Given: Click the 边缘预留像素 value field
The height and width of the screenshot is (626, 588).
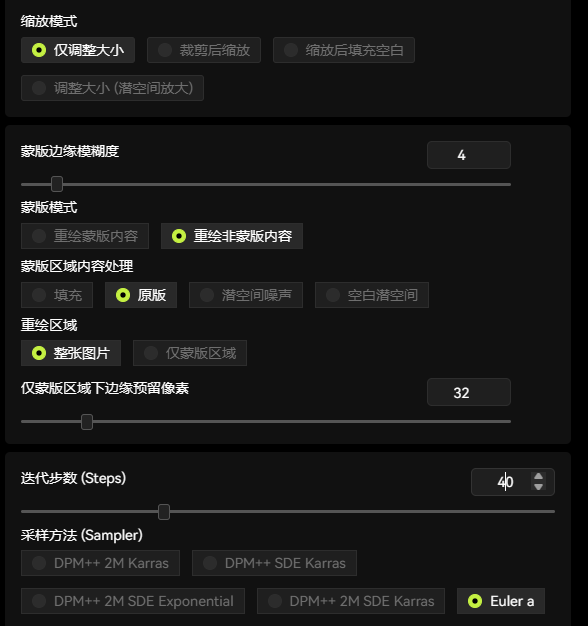Looking at the screenshot, I should tap(469, 392).
